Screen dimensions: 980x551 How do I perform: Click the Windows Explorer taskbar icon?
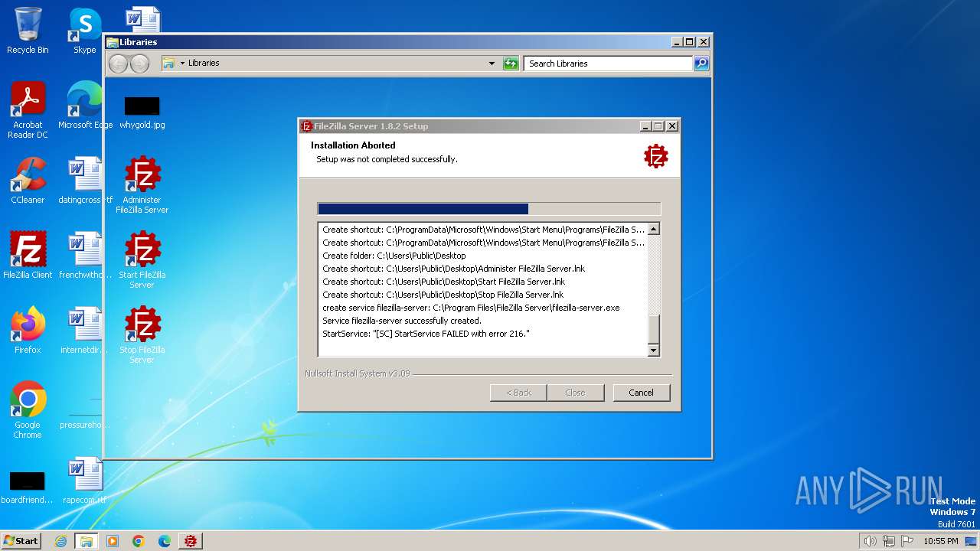[x=87, y=541]
